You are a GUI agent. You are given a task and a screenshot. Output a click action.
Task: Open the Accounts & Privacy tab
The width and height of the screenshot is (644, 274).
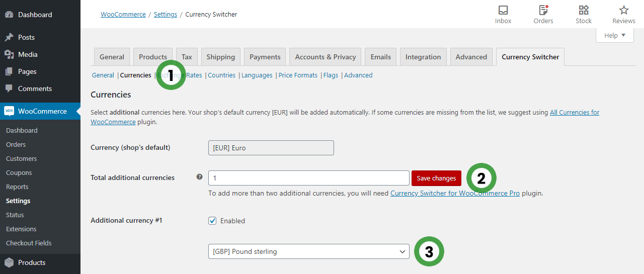pos(326,57)
